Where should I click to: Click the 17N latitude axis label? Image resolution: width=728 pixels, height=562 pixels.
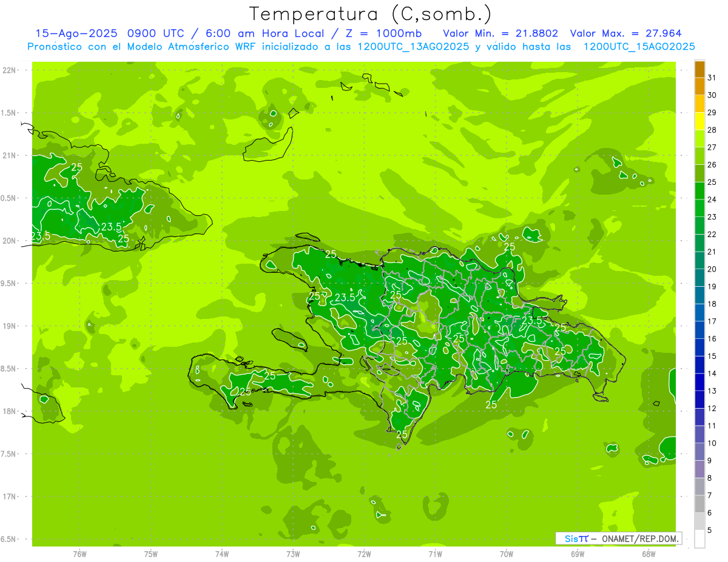click(x=8, y=497)
